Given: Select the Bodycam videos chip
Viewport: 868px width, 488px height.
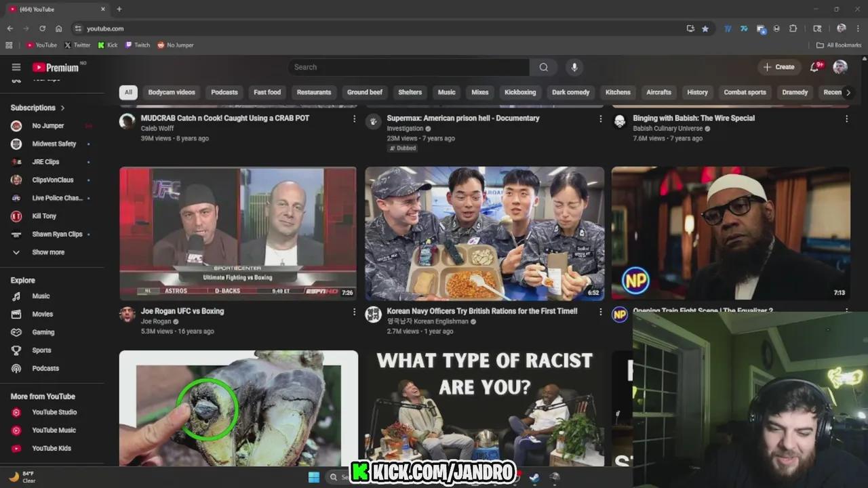Looking at the screenshot, I should click(172, 92).
